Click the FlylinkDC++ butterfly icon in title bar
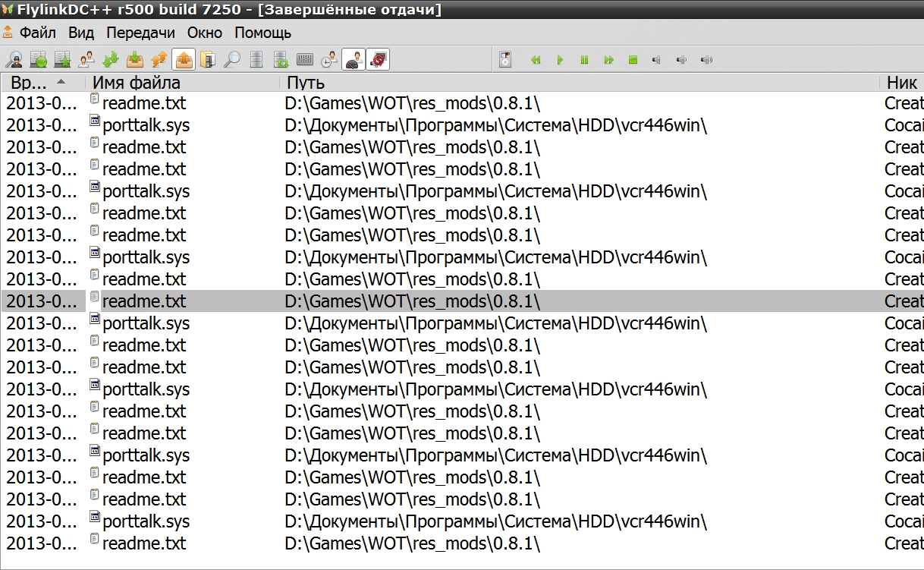Viewport: 924px width, 570px height. (x=8, y=10)
